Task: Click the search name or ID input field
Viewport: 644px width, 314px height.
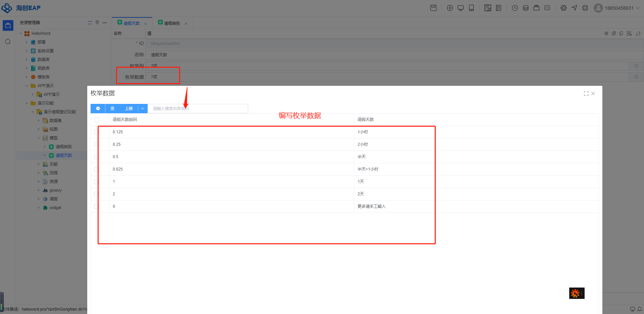Action: 198,109
